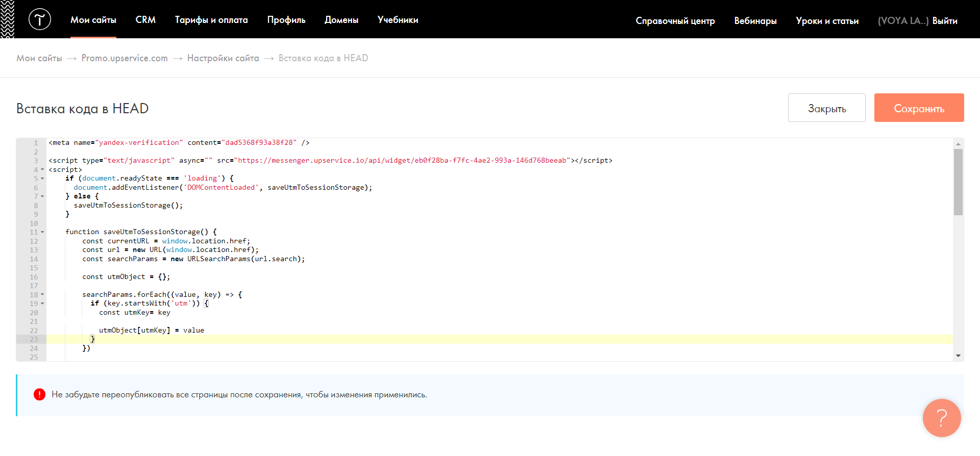Go to Тарифы и оплата
Screen dimensions: 980x456
[x=211, y=20]
